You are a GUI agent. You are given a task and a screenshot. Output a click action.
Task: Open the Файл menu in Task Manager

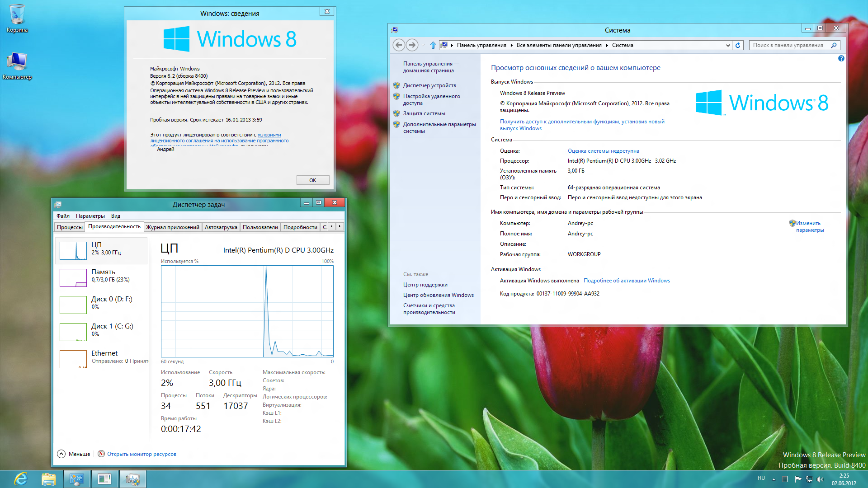pyautogui.click(x=63, y=216)
